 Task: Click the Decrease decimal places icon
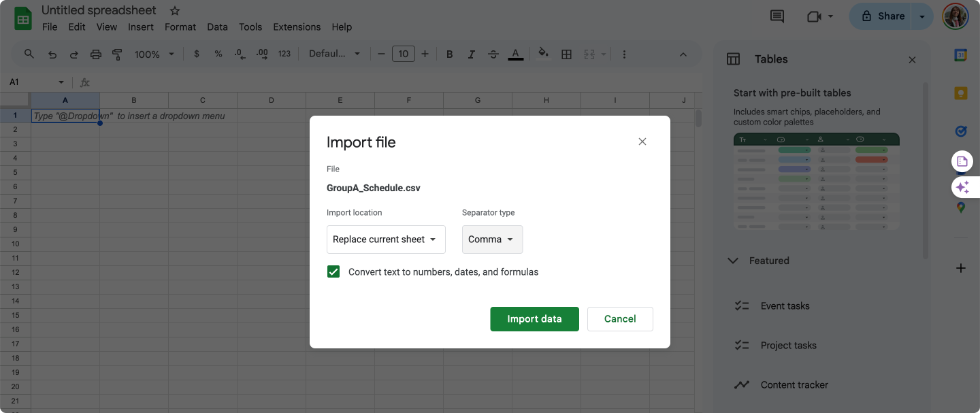coord(240,54)
